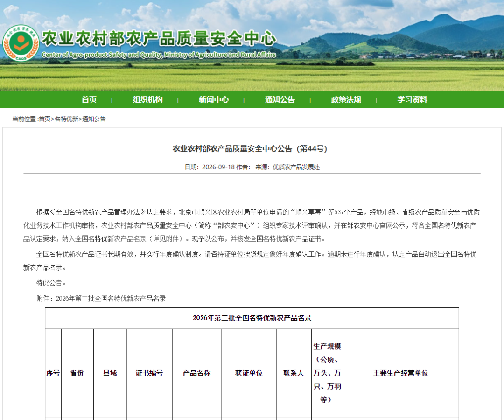Go to 新闻中心 in the navigation bar
This screenshot has width=504, height=420.
(x=214, y=99)
